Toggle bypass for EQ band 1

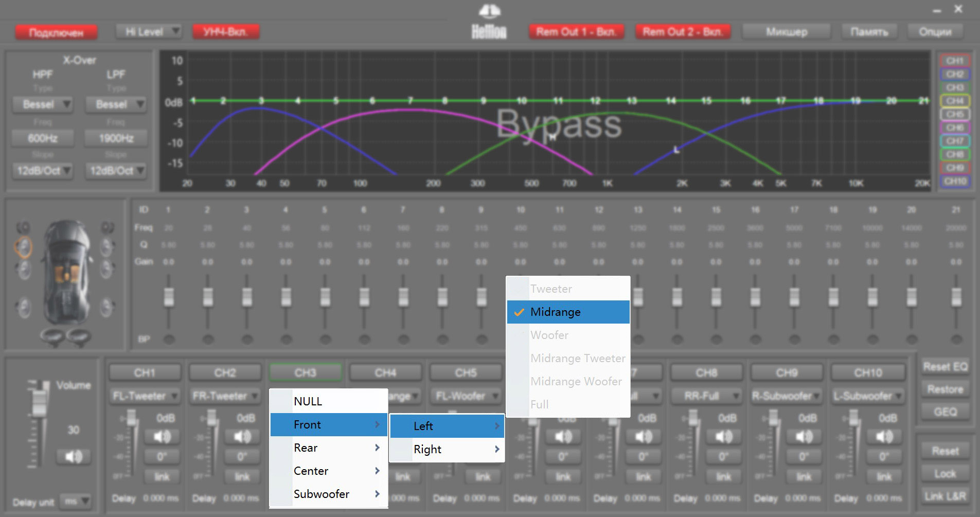point(169,340)
